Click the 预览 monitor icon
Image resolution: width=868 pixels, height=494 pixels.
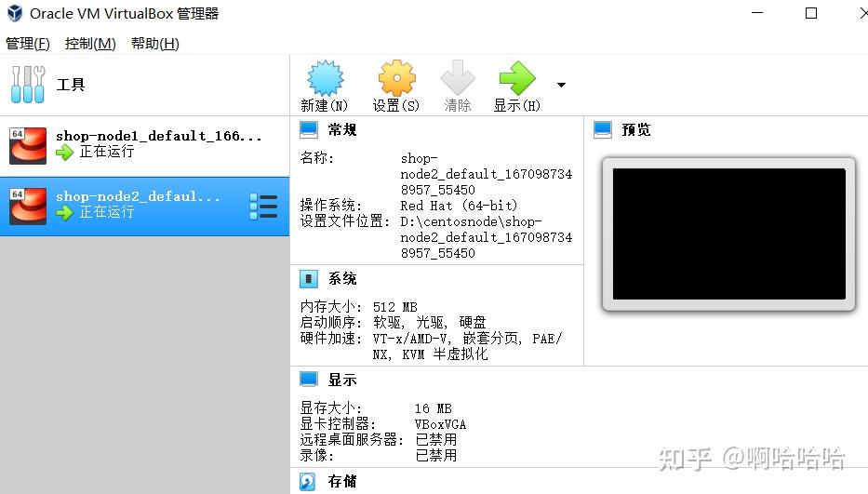click(602, 129)
